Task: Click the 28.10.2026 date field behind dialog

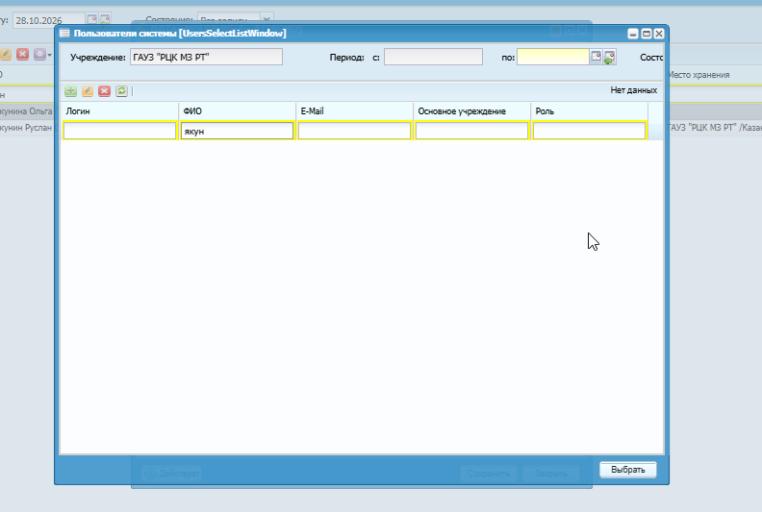Action: click(49, 20)
